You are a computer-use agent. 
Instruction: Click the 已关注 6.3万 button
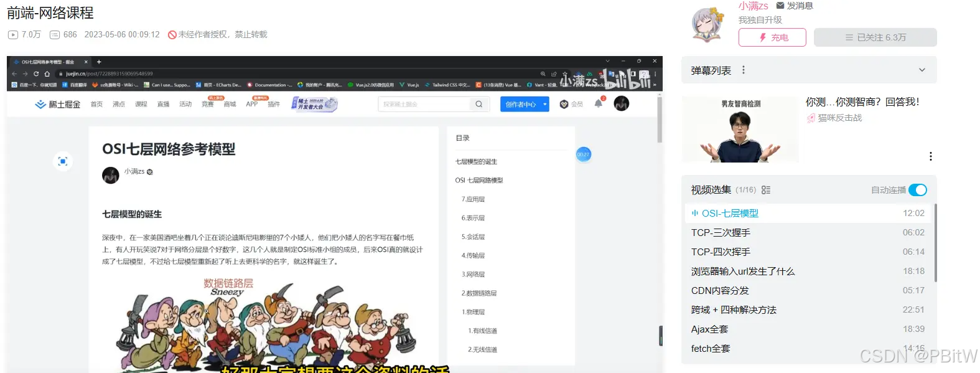(x=875, y=37)
